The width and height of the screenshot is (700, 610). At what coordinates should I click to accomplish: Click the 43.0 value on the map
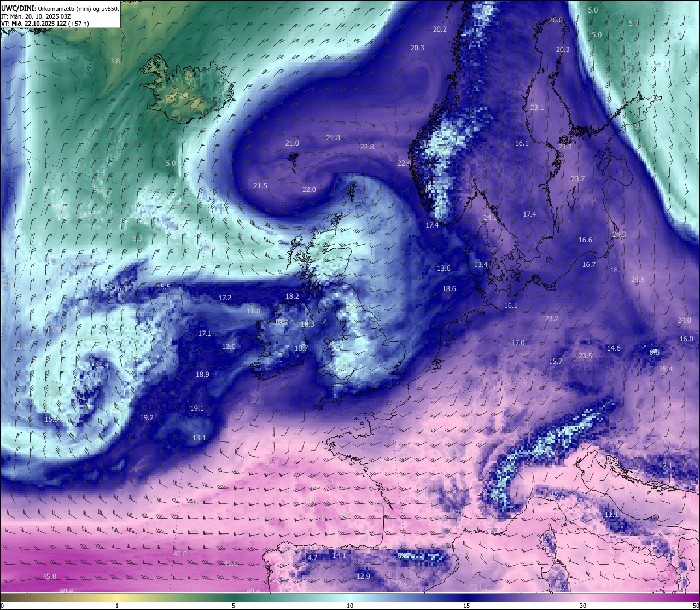pos(180,554)
